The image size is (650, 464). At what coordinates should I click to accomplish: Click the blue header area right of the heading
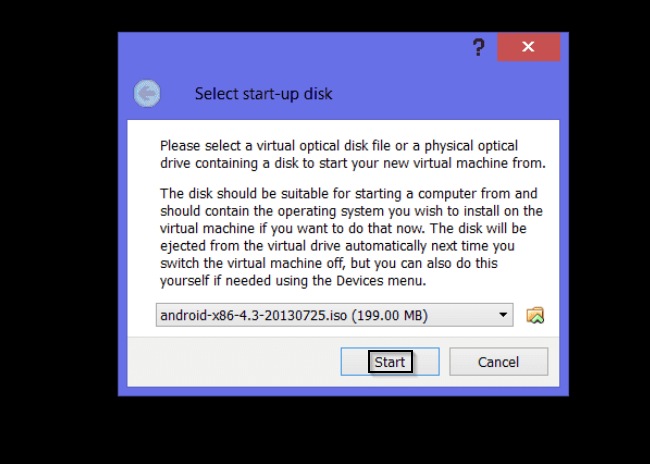[446, 94]
